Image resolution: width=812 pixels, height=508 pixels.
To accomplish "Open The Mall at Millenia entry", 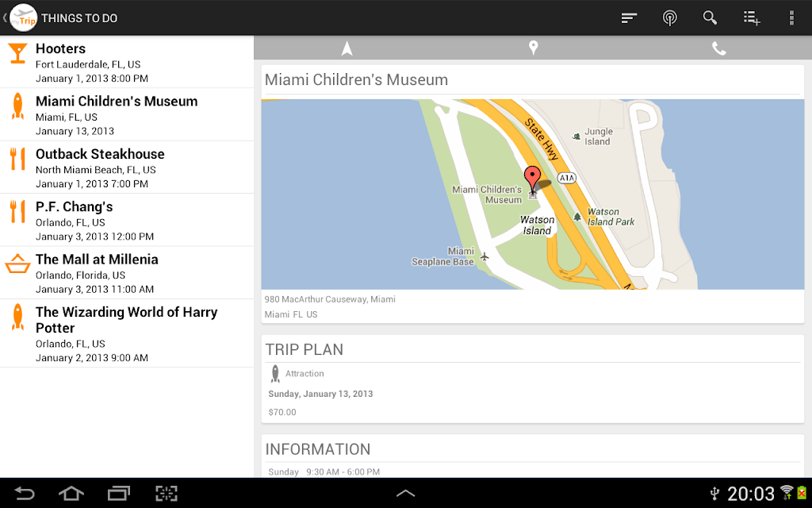I will coord(127,273).
